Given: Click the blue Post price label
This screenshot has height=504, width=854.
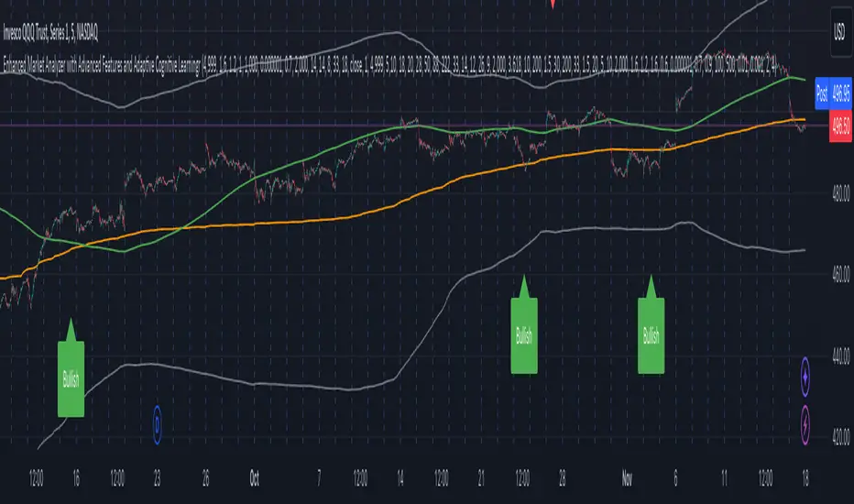Looking at the screenshot, I should pos(833,93).
